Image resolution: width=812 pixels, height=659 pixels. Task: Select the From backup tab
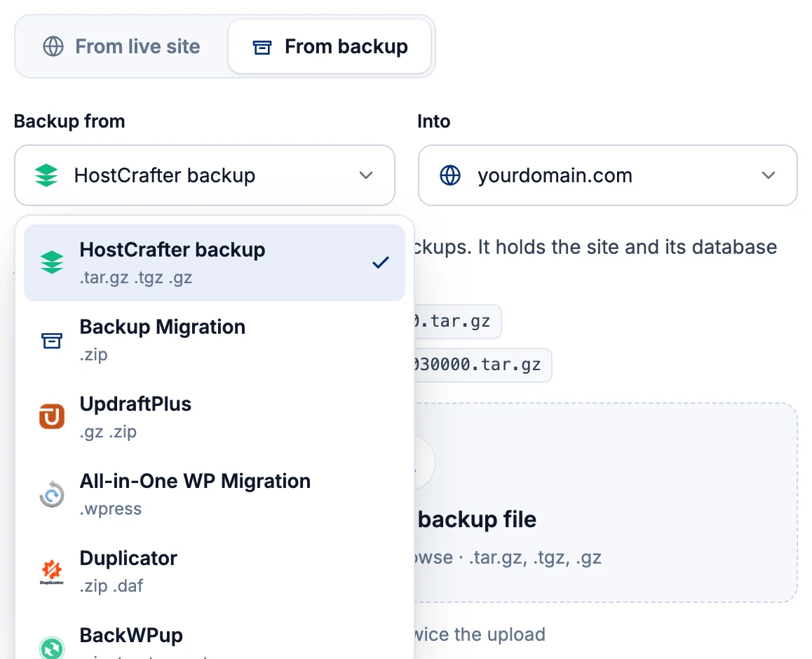click(x=330, y=46)
